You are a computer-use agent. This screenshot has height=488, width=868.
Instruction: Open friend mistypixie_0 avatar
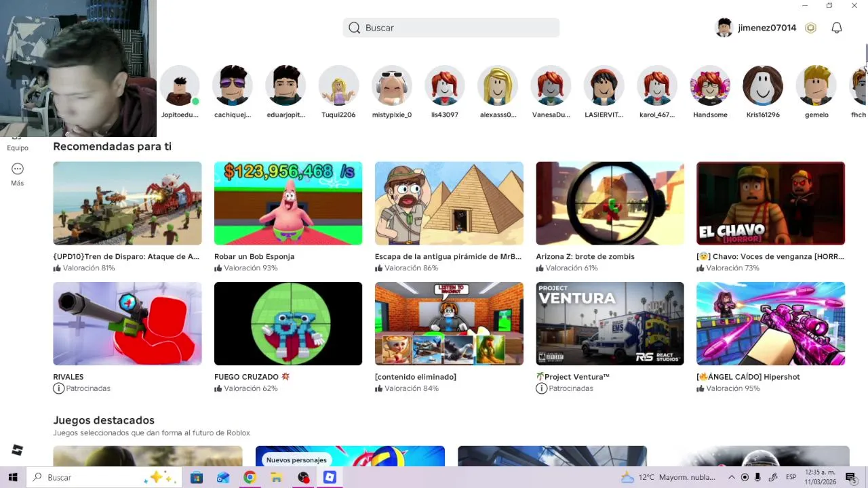tap(391, 85)
